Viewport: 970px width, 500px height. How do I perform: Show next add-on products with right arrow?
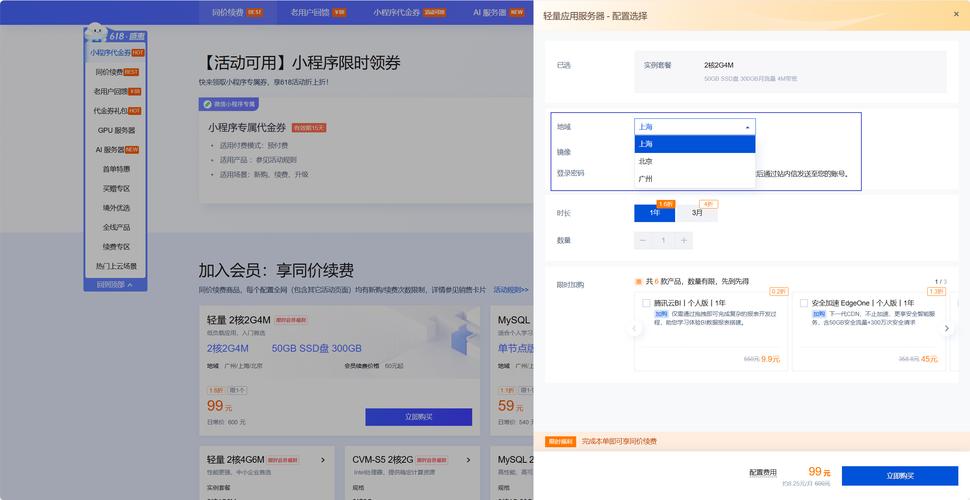tap(946, 329)
